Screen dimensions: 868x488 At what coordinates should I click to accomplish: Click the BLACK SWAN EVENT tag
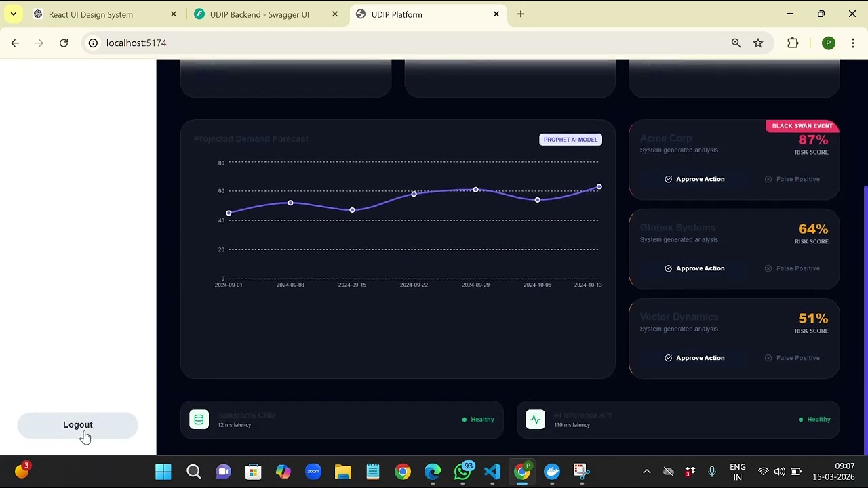coord(802,126)
